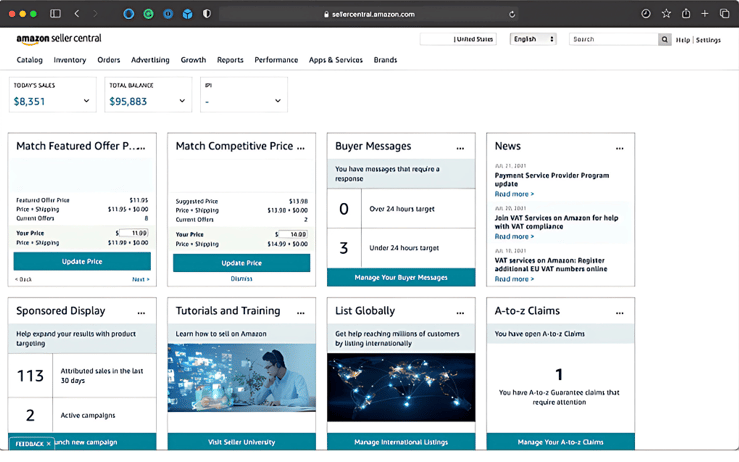
Task: Open the United States marketplace selector
Action: click(x=458, y=39)
